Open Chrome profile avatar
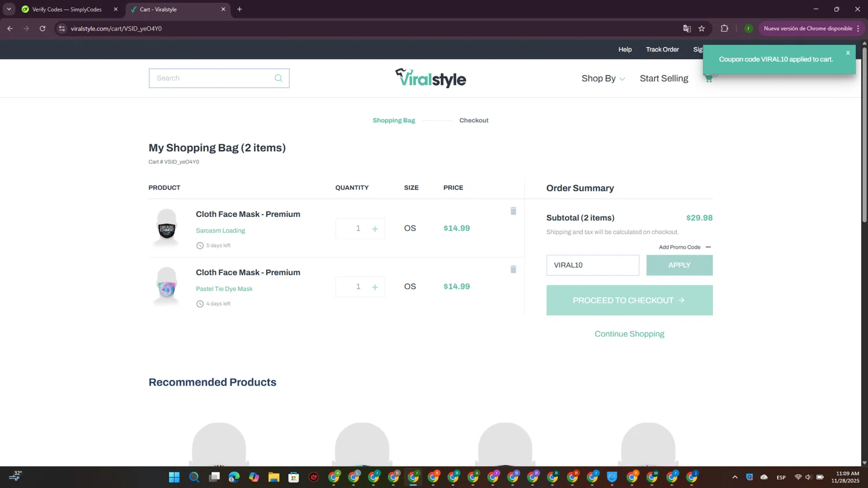This screenshot has width=868, height=488. tap(748, 28)
